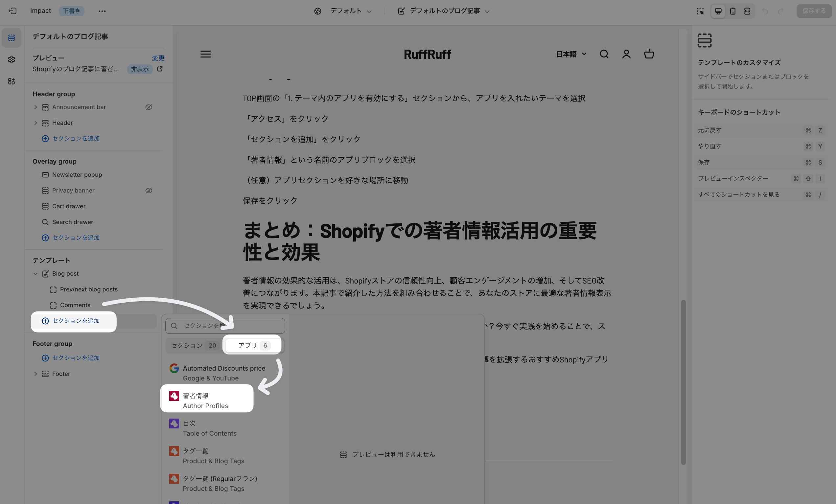Open the Sections panel icon
836x504 pixels.
point(12,38)
